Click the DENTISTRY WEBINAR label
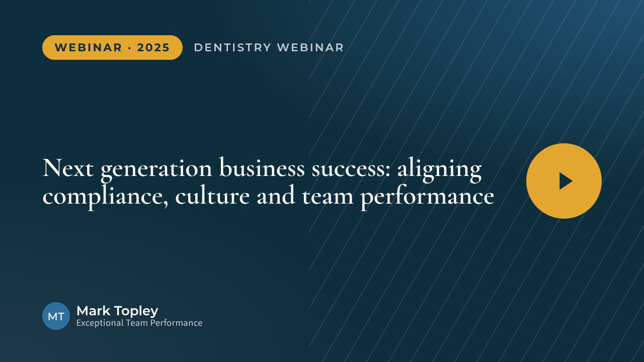The width and height of the screenshot is (644, 362). pos(269,48)
